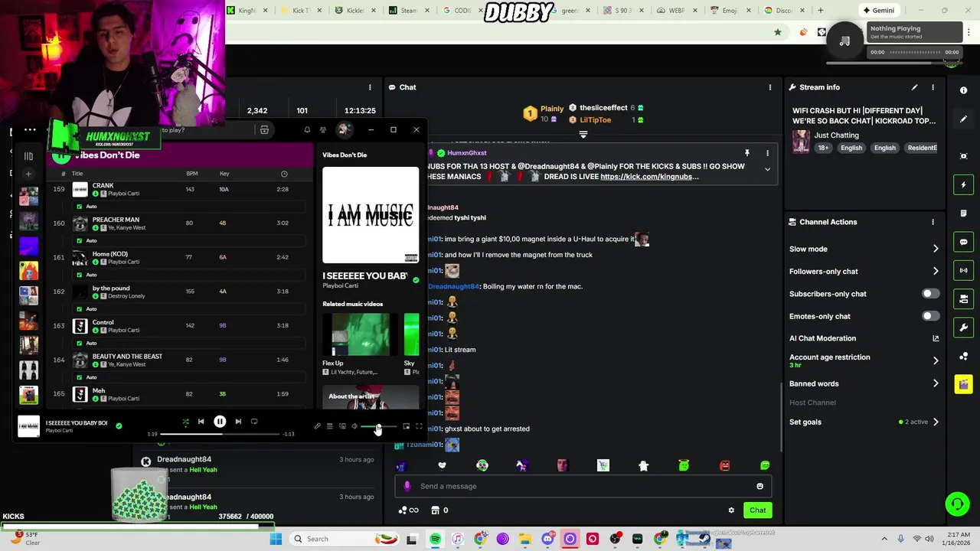Adjust the Spotify volume slider
Viewport: 980px width, 551px height.
tap(378, 426)
